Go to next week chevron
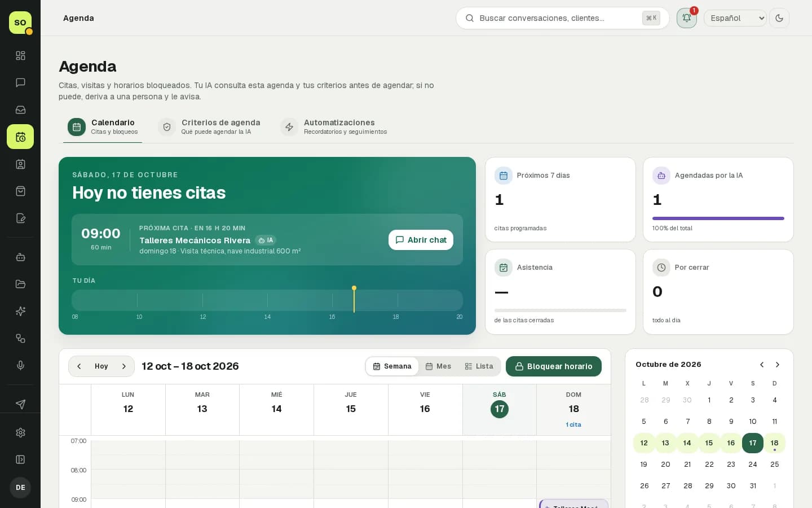The height and width of the screenshot is (508, 812). click(124, 366)
